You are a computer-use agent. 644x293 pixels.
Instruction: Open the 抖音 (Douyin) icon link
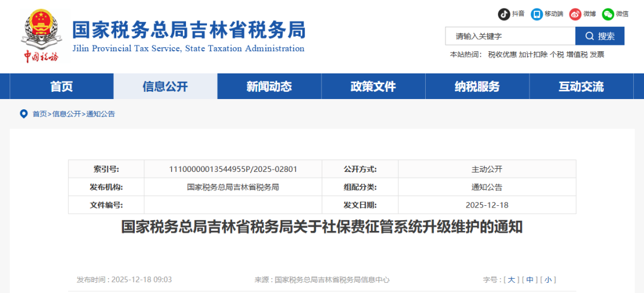pyautogui.click(x=504, y=14)
